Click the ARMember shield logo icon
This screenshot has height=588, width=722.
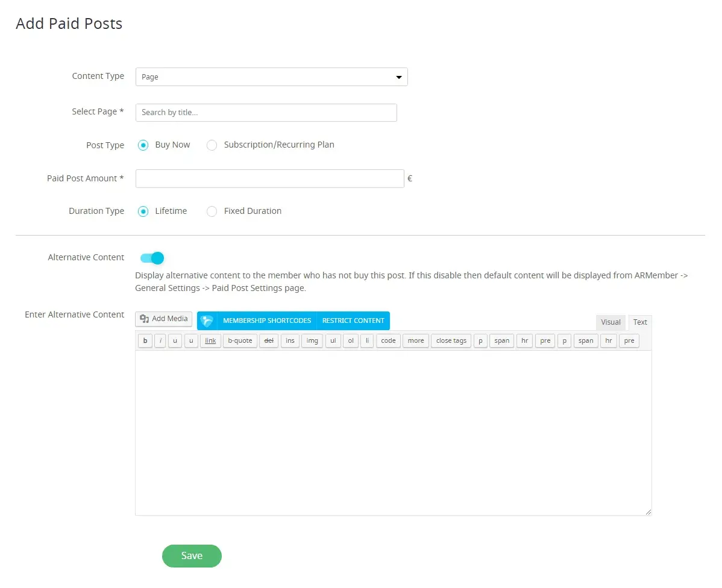click(x=207, y=321)
